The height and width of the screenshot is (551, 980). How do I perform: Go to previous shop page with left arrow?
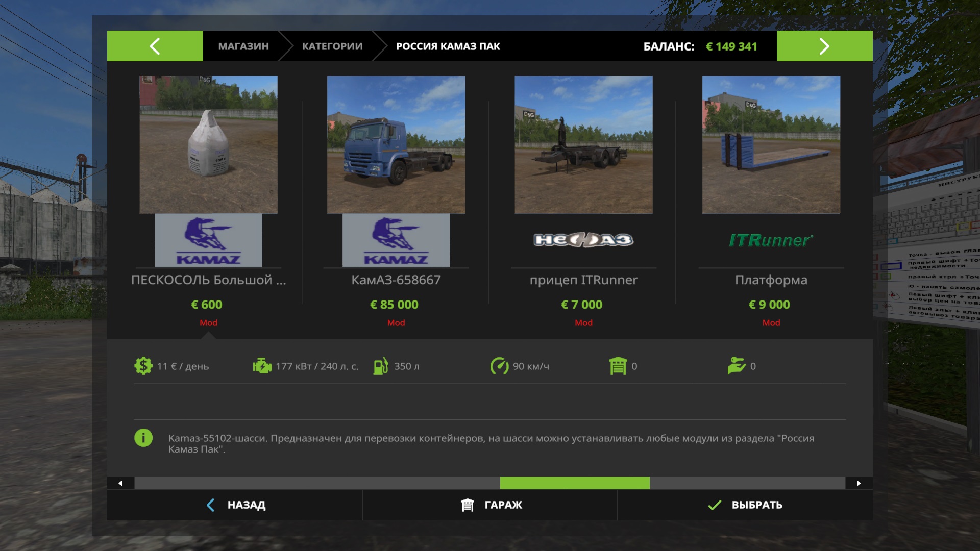click(155, 46)
